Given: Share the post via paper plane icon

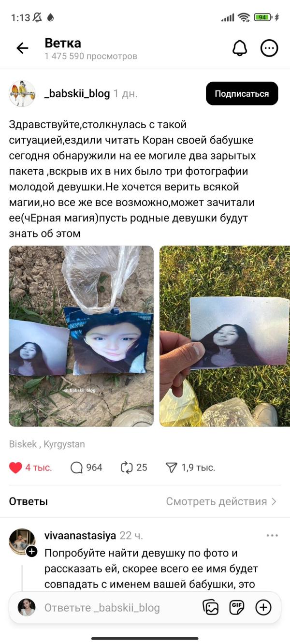Looking at the screenshot, I should pyautogui.click(x=172, y=468).
